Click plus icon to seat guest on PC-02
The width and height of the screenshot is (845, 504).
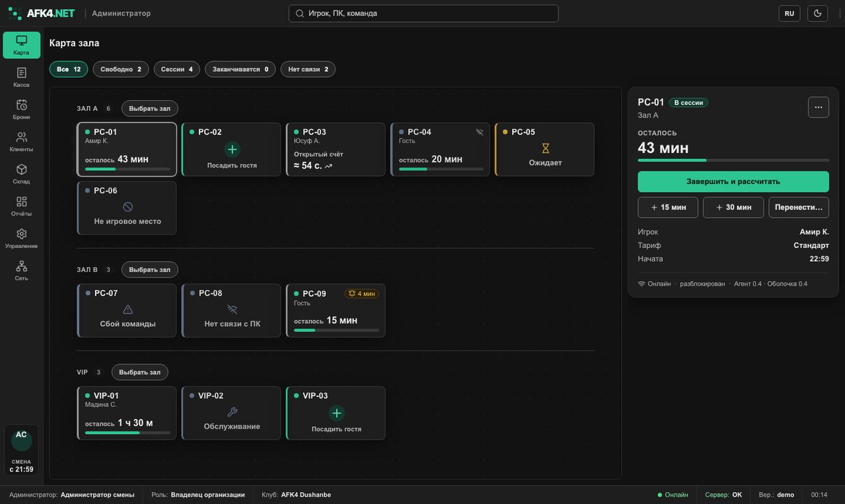232,149
